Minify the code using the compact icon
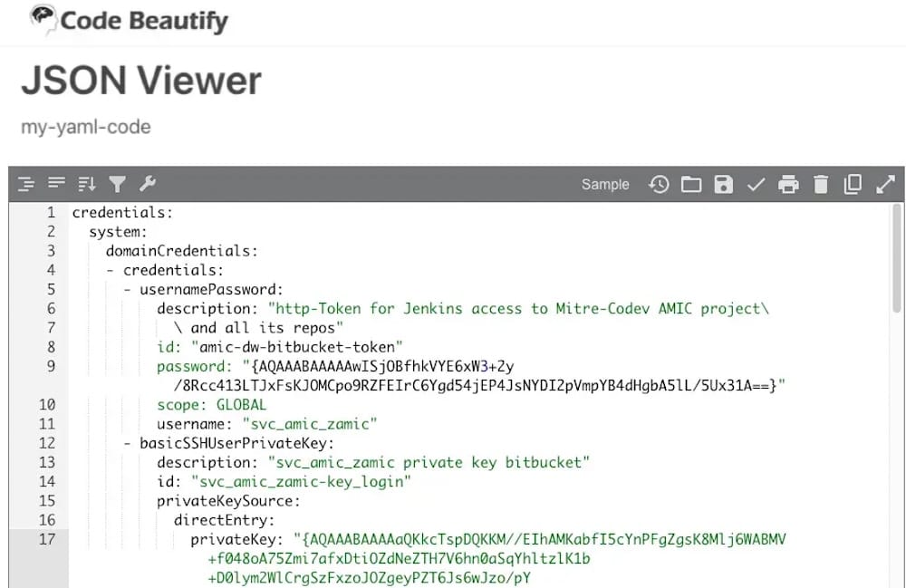906x588 pixels. click(x=56, y=184)
